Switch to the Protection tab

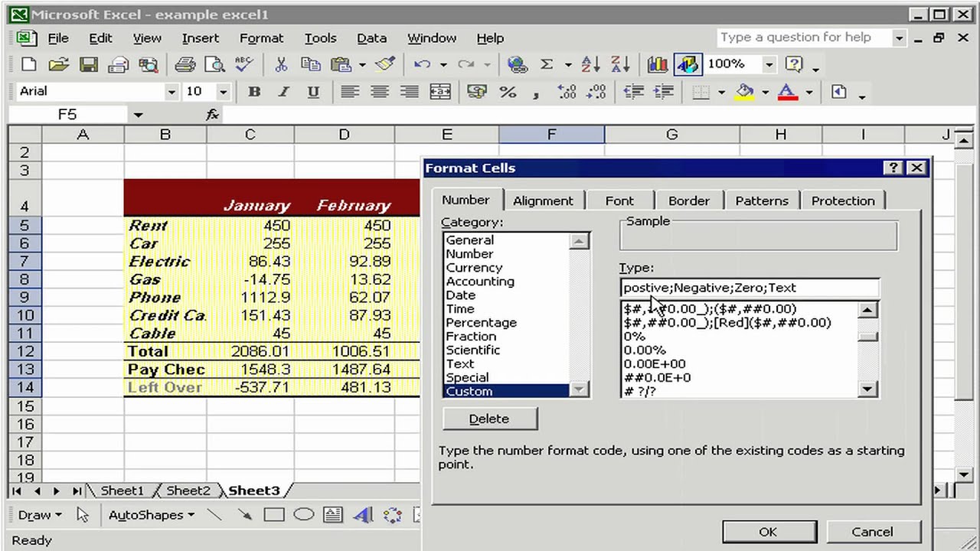pos(843,201)
